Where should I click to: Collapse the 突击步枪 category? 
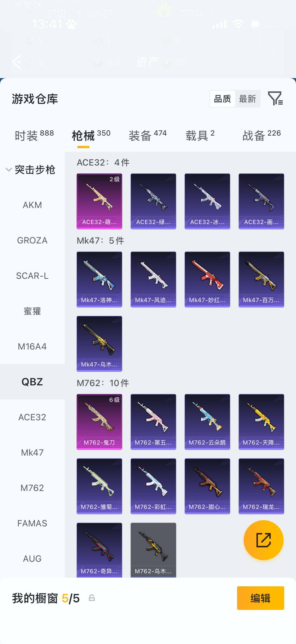click(30, 169)
